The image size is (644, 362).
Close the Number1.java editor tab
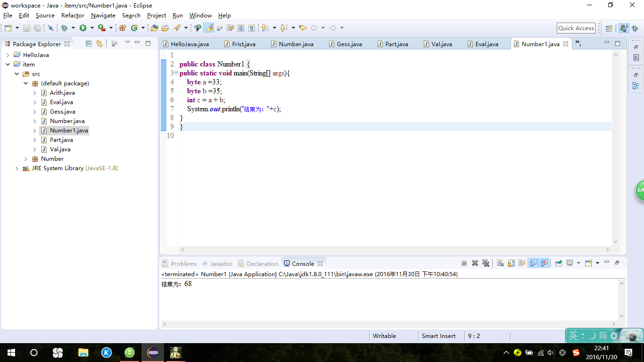[x=566, y=44]
